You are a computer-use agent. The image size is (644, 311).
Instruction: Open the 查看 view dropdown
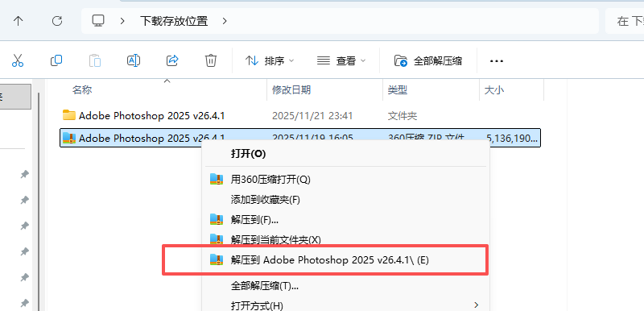click(x=341, y=61)
